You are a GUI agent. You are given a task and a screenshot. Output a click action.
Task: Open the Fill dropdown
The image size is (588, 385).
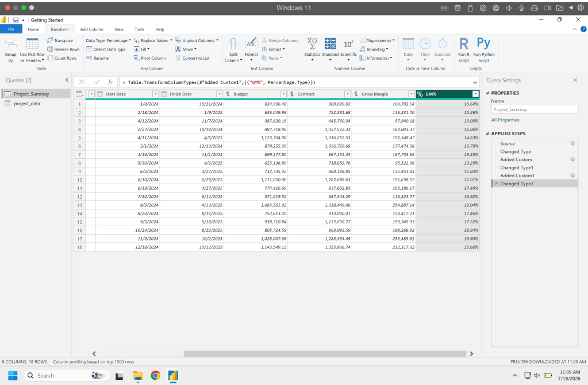pyautogui.click(x=142, y=49)
